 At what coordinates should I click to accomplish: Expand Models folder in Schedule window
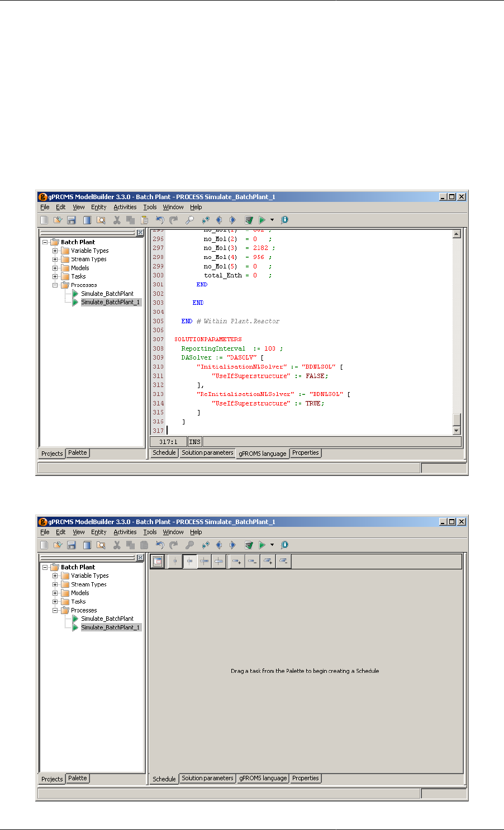click(x=55, y=593)
